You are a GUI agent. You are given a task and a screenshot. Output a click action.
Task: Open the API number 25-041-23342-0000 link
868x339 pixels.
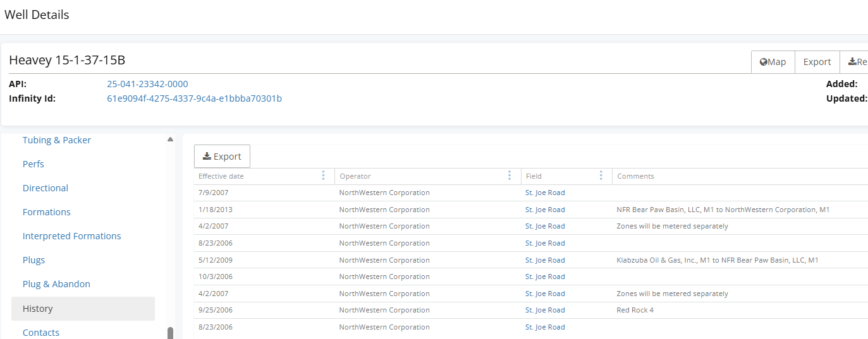pos(147,84)
